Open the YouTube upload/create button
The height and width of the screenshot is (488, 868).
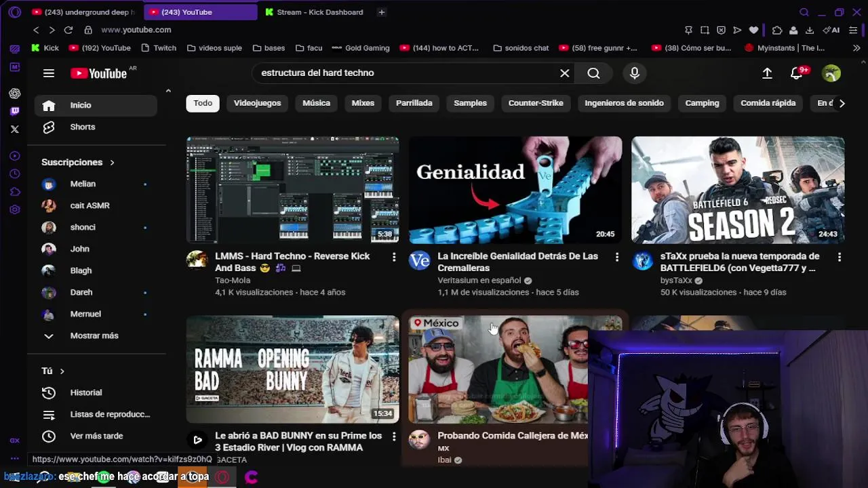point(767,73)
